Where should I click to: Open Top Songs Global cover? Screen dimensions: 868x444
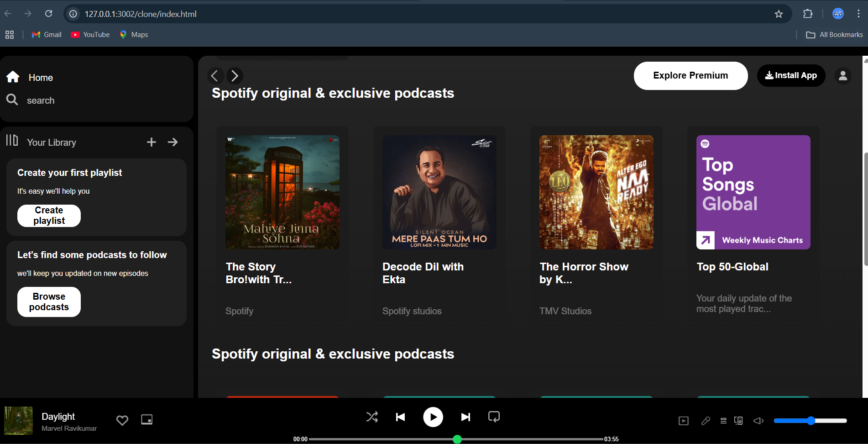(753, 192)
